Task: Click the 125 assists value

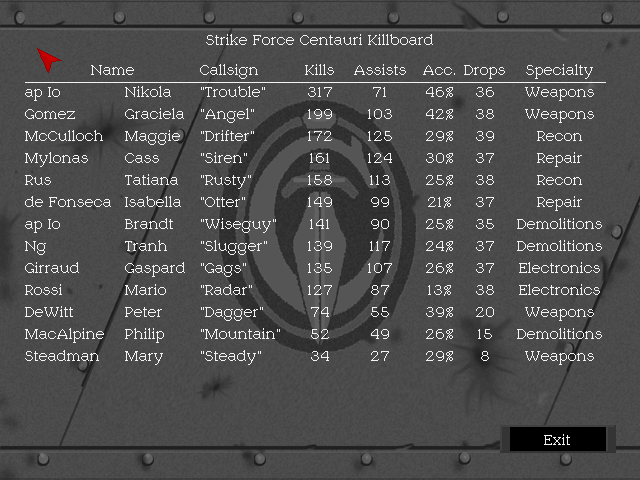Action: coord(380,136)
